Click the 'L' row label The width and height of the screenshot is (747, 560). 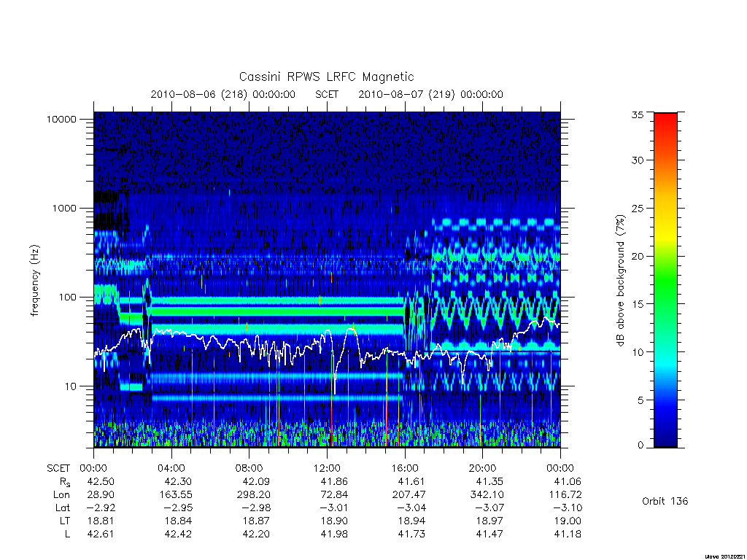coord(68,534)
